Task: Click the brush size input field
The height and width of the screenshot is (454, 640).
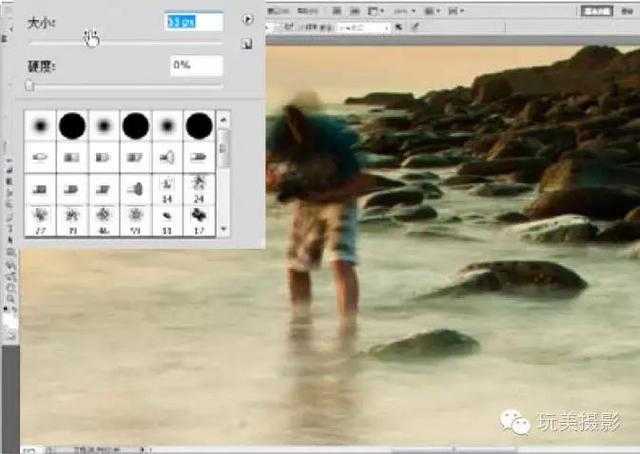Action: click(x=193, y=20)
